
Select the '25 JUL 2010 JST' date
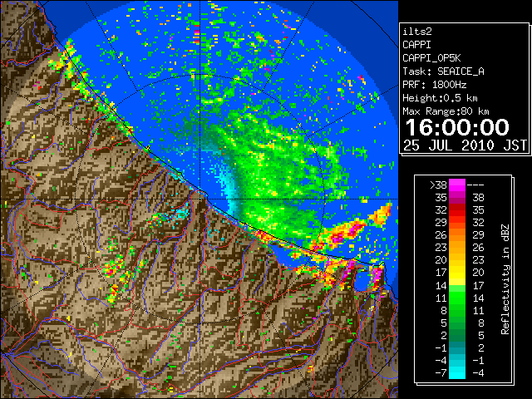465,145
